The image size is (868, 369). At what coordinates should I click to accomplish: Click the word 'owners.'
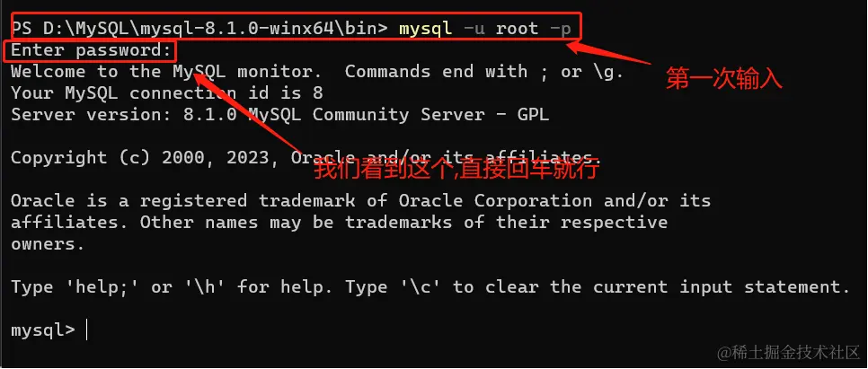[48, 244]
